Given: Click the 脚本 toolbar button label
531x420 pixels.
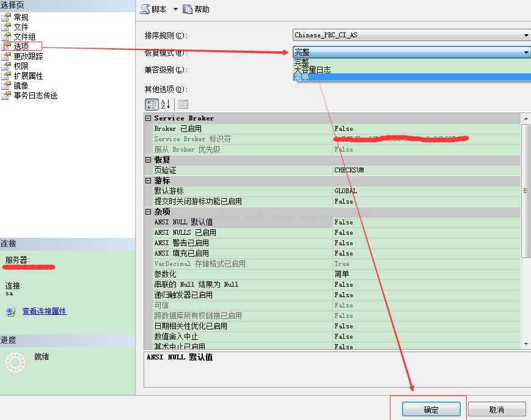Looking at the screenshot, I should [x=159, y=9].
